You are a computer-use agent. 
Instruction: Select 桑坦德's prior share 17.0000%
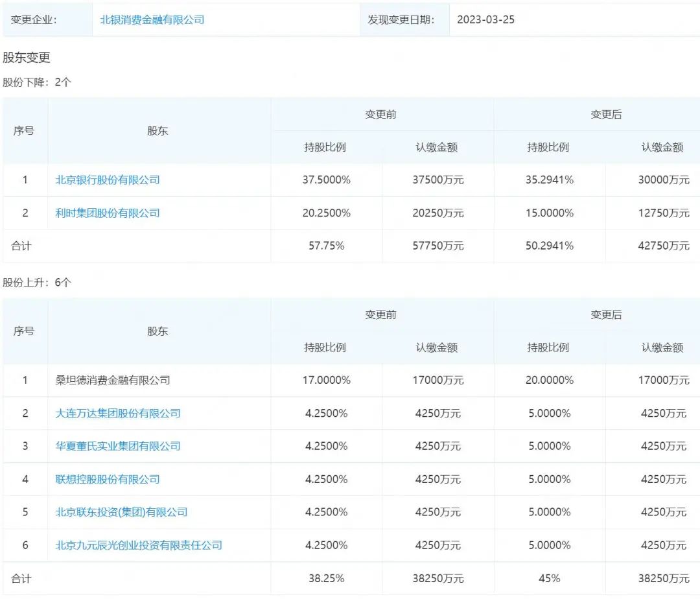[x=326, y=381]
